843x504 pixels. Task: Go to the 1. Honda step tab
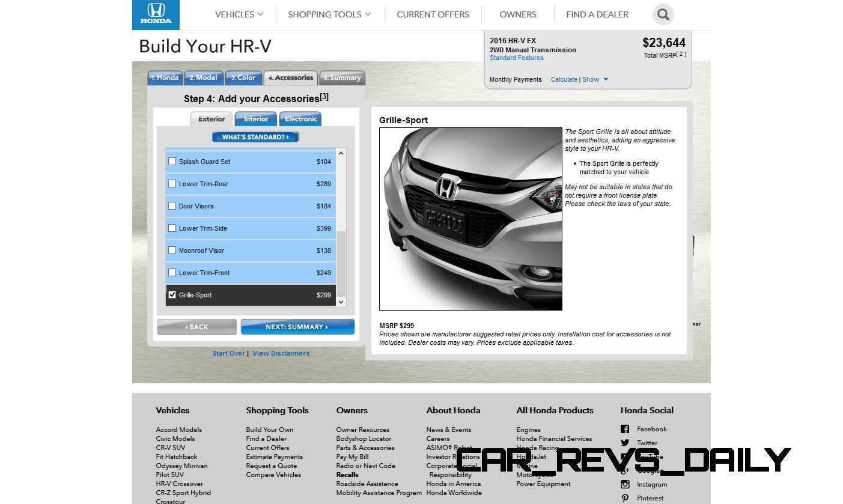pos(165,78)
